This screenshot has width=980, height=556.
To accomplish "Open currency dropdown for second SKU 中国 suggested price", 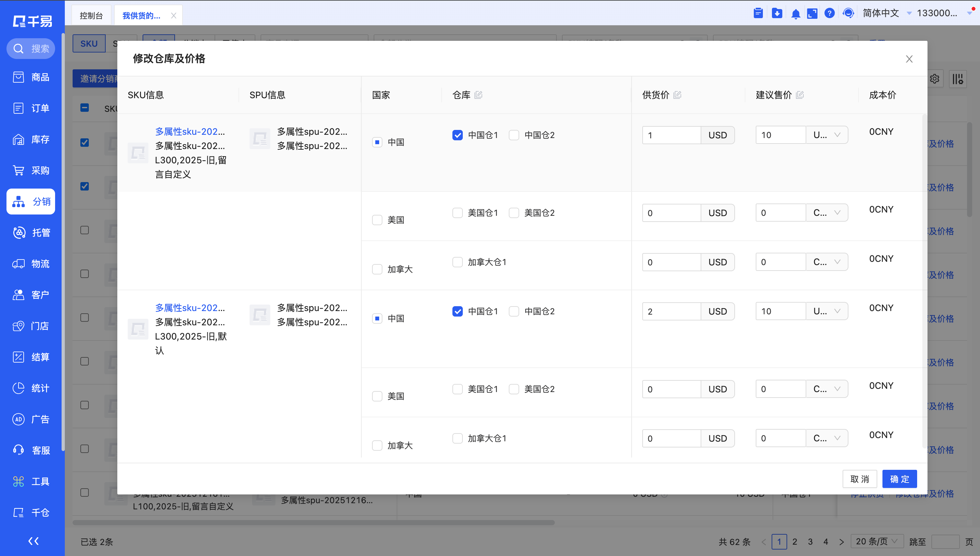I will [x=827, y=311].
